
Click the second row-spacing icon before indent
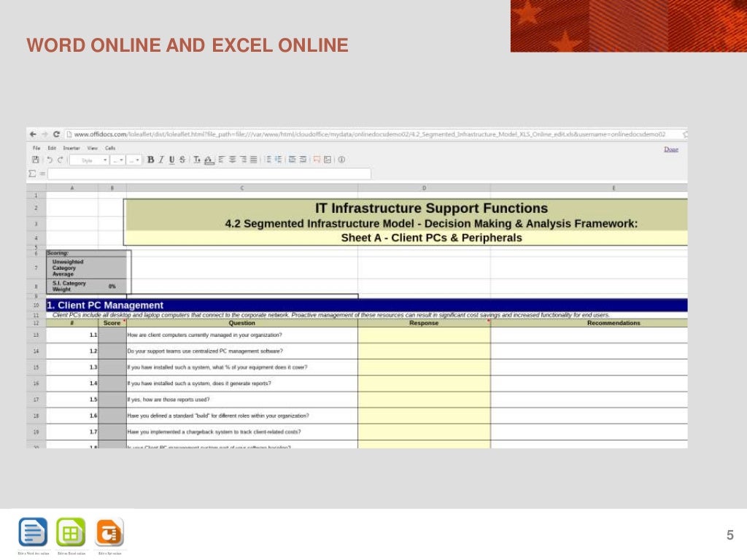(x=279, y=160)
